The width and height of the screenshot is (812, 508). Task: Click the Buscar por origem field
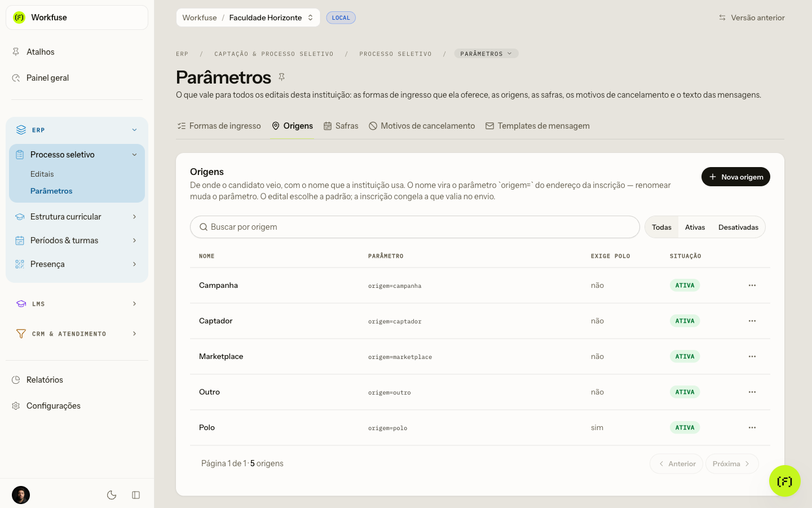click(415, 227)
